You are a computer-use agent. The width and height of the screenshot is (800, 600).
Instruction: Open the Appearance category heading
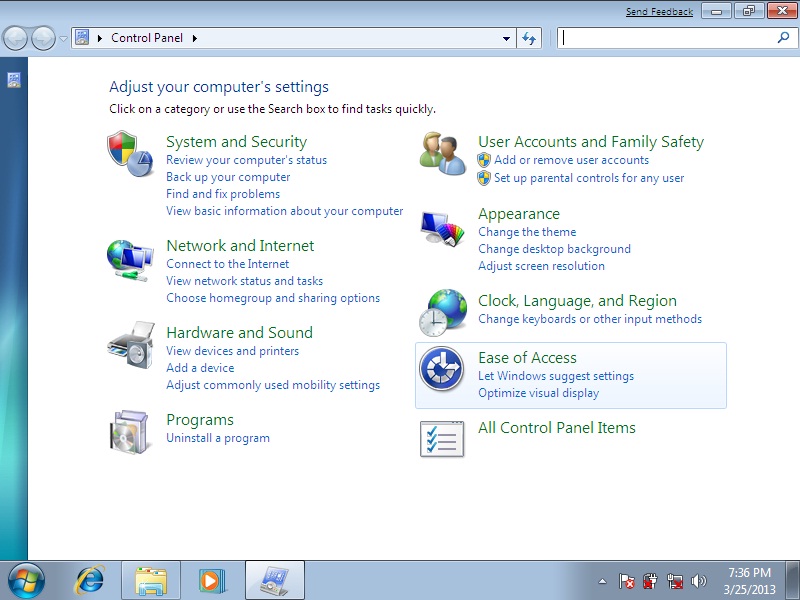pos(519,214)
